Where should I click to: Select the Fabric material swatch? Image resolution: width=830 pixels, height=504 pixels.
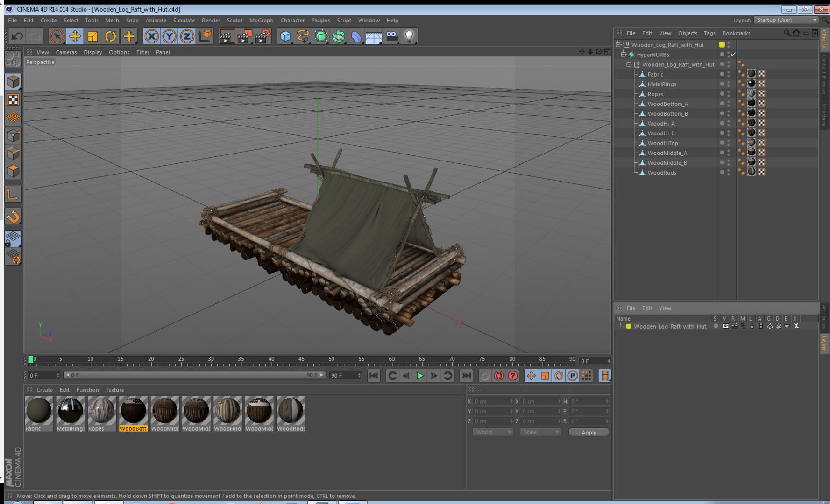(39, 414)
